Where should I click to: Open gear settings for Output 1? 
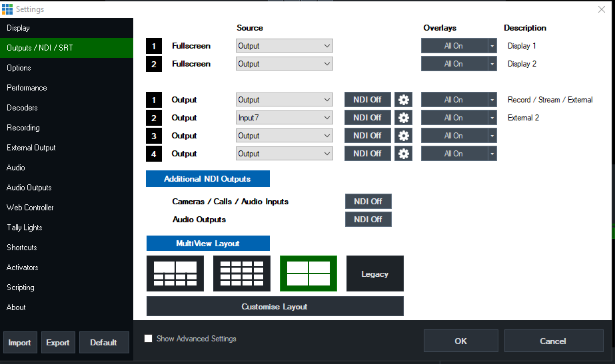click(403, 100)
